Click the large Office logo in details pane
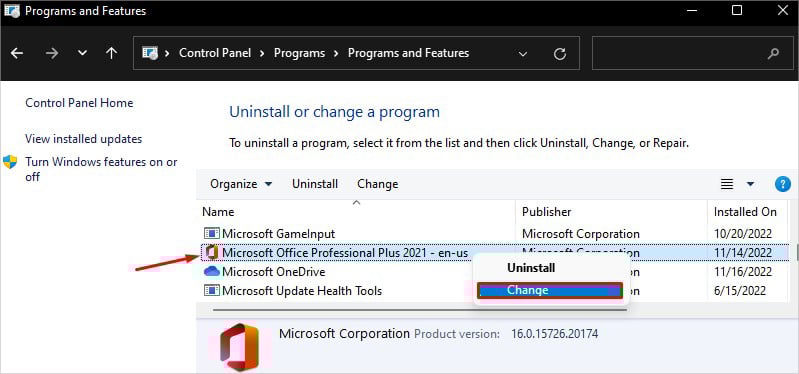This screenshot has height=374, width=799. [239, 346]
